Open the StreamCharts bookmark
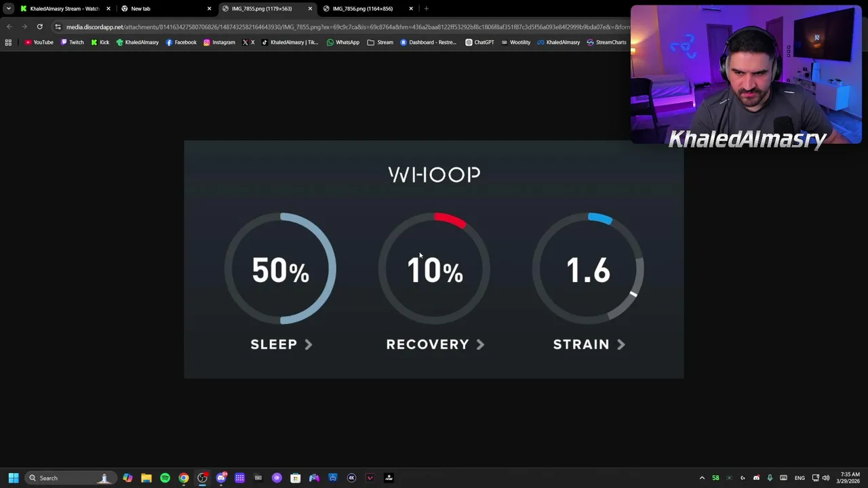Image resolution: width=868 pixels, height=488 pixels. pos(606,42)
